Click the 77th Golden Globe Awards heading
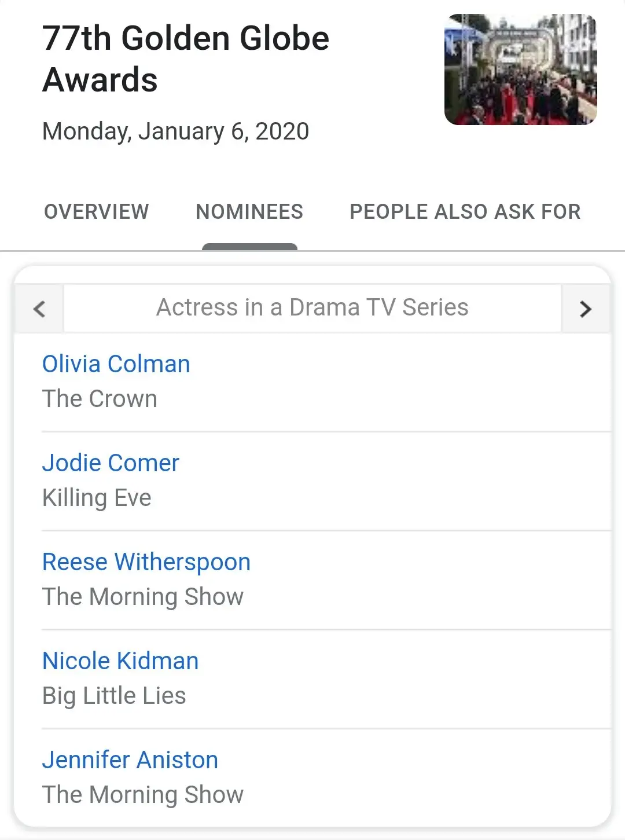This screenshot has width=625, height=840. click(x=185, y=58)
